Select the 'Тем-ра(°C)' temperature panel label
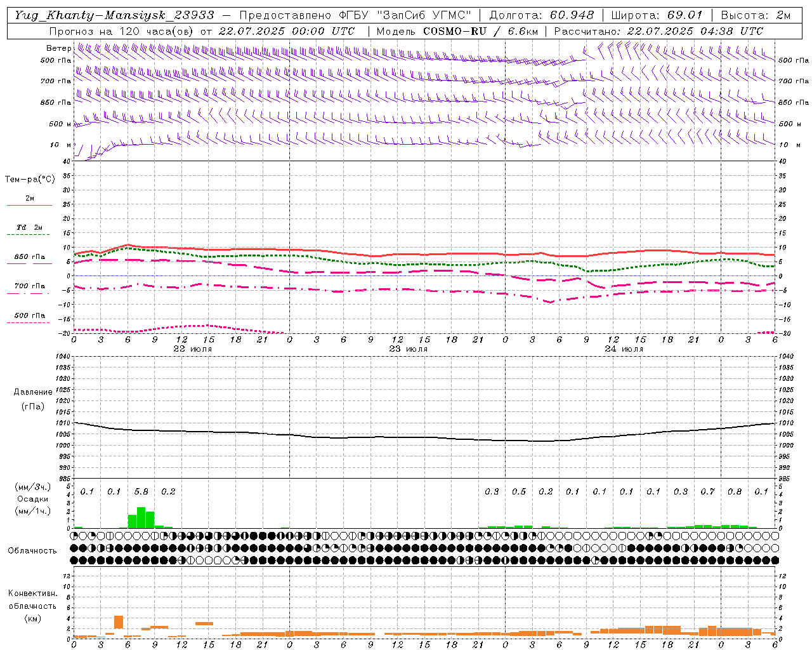Image resolution: width=812 pixels, height=650 pixels. 30,180
